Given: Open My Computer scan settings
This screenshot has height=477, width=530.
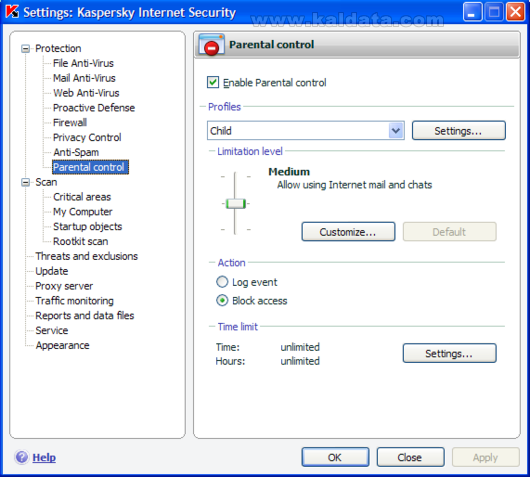Looking at the screenshot, I should (x=83, y=212).
